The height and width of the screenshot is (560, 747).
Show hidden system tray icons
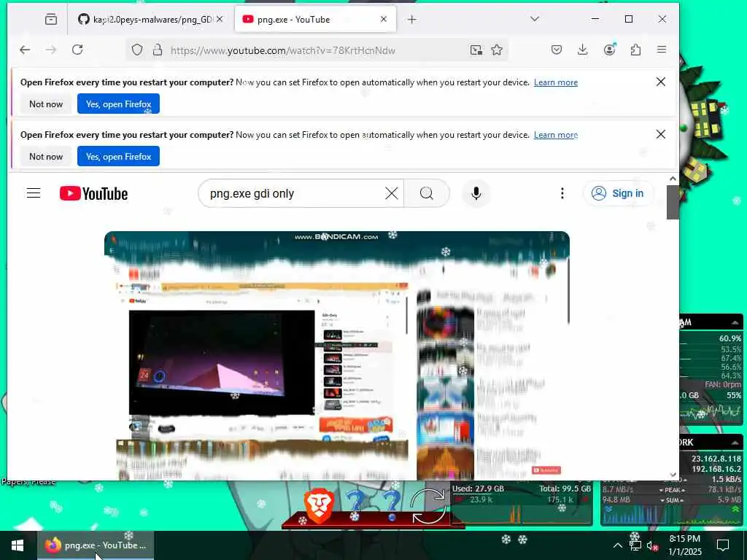point(617,545)
